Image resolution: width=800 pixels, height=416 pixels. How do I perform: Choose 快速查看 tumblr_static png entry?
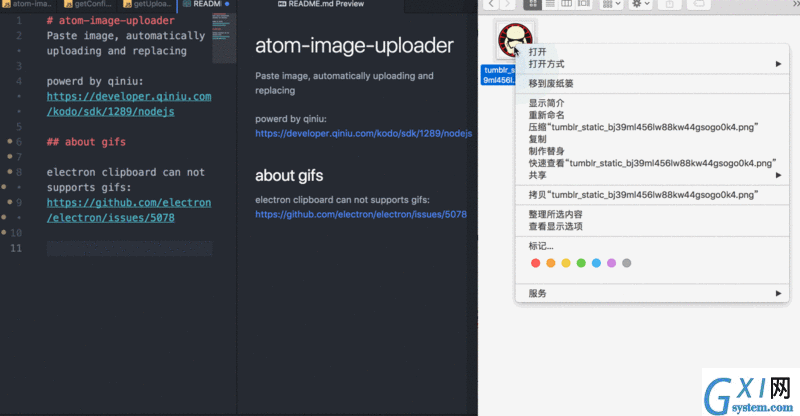coord(653,163)
